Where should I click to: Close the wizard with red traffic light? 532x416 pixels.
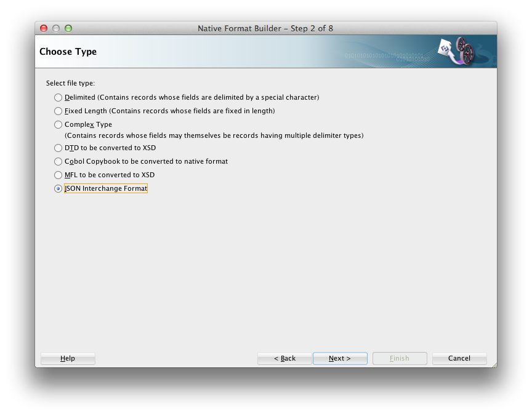(x=43, y=28)
